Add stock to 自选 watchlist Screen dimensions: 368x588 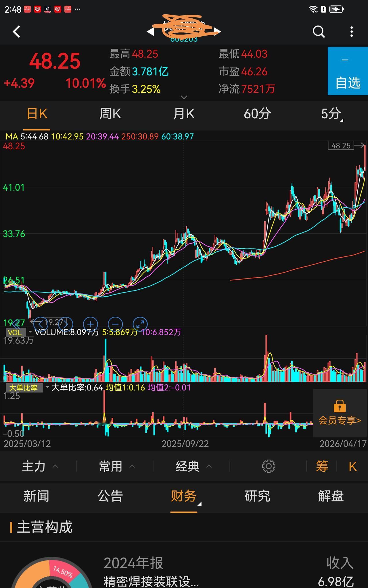click(x=348, y=71)
